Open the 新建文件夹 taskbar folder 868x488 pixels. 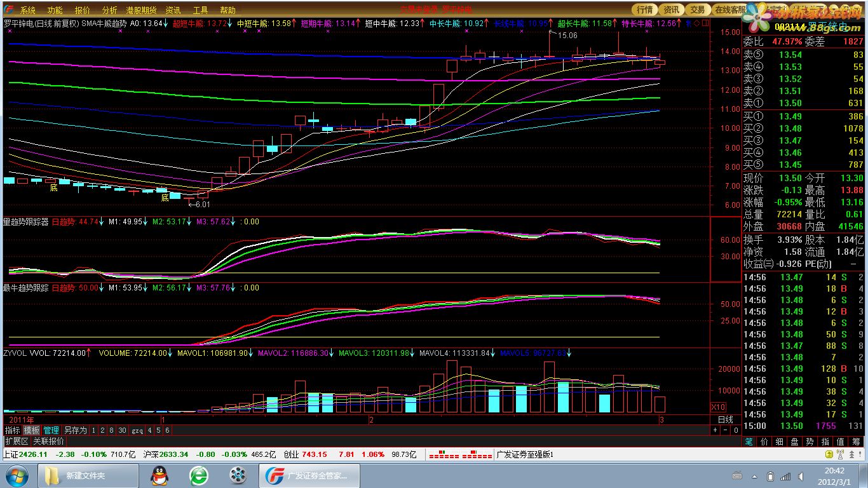click(x=88, y=475)
